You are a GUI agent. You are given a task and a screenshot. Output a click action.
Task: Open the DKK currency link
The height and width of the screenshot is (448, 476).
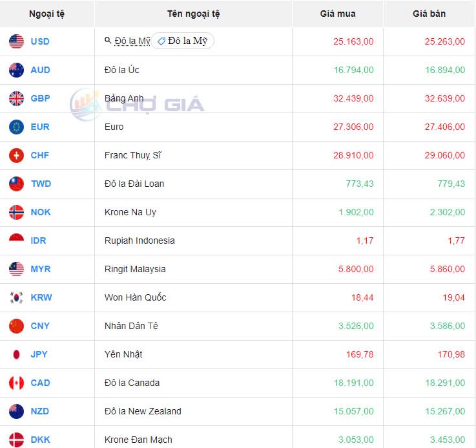[x=41, y=440]
